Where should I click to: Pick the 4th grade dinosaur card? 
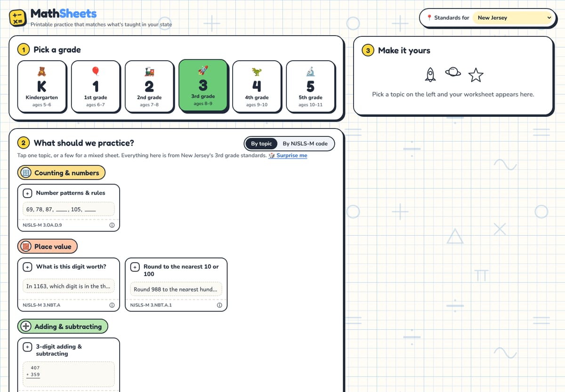click(257, 86)
